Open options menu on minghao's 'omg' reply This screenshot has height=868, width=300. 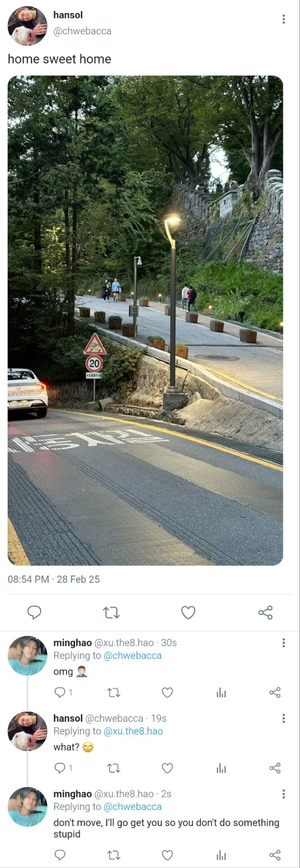(283, 643)
